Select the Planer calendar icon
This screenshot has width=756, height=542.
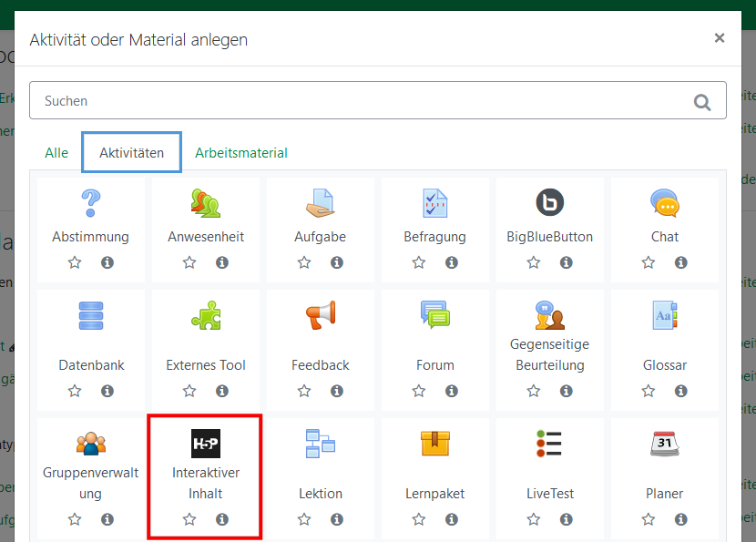point(664,444)
